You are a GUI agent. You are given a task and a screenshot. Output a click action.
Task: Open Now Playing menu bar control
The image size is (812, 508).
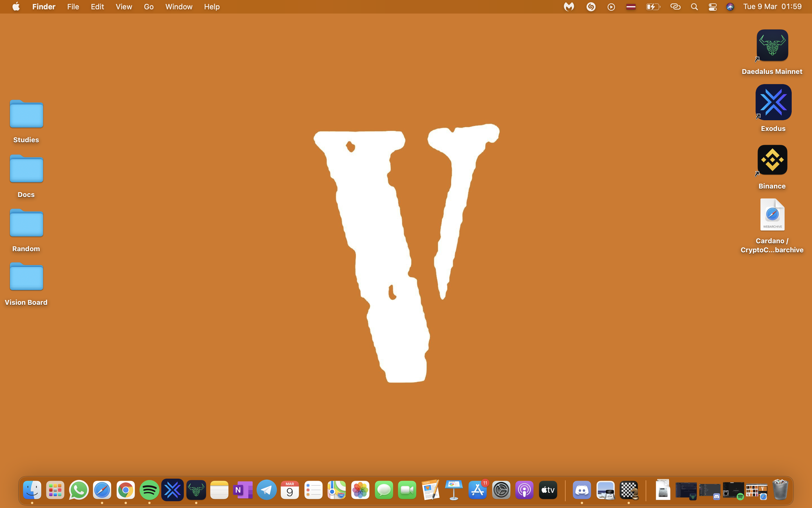[611, 7]
